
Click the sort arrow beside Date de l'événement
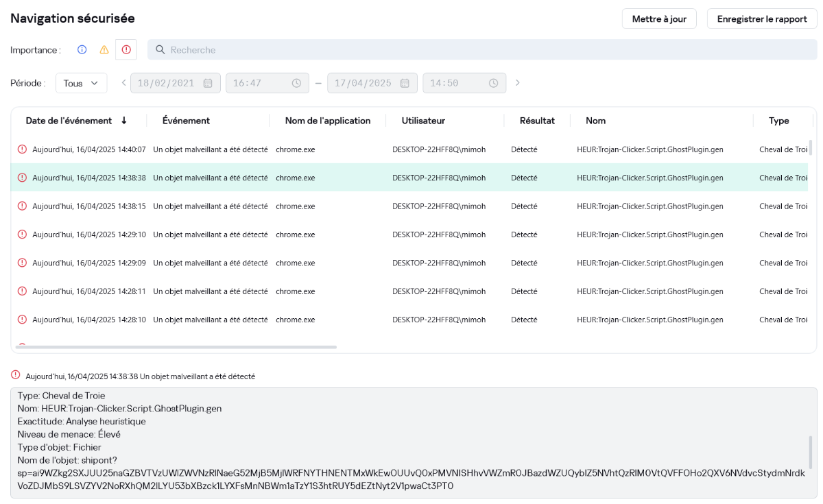pos(124,121)
